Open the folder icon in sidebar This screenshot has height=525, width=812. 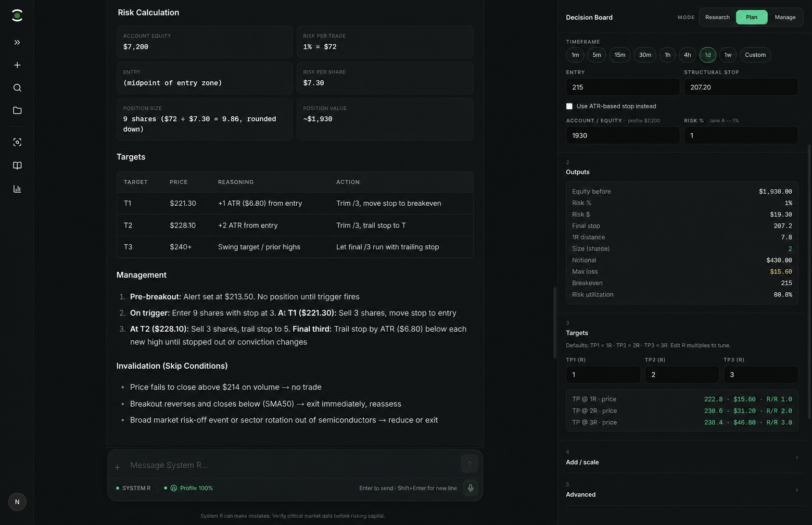[17, 110]
